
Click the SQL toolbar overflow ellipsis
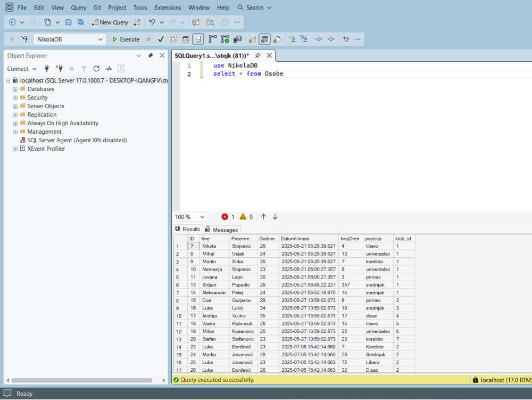click(358, 39)
